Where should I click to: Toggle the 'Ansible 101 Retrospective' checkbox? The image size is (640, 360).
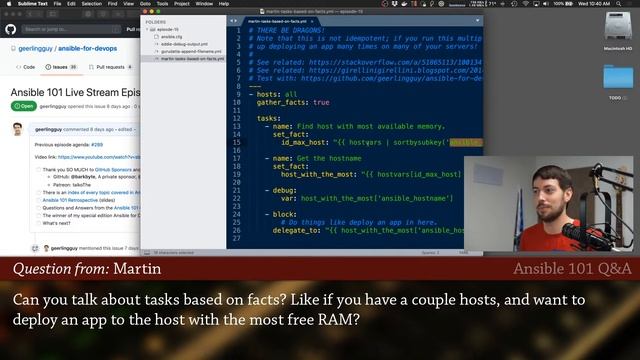tap(38, 200)
